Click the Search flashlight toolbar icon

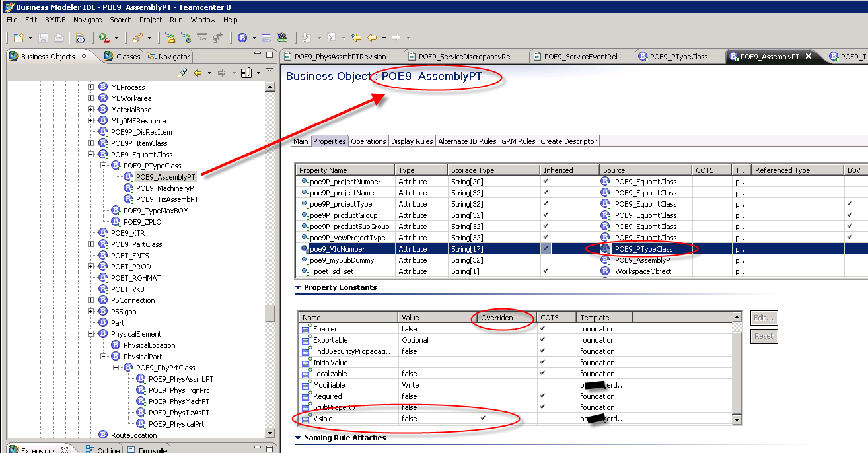point(137,38)
